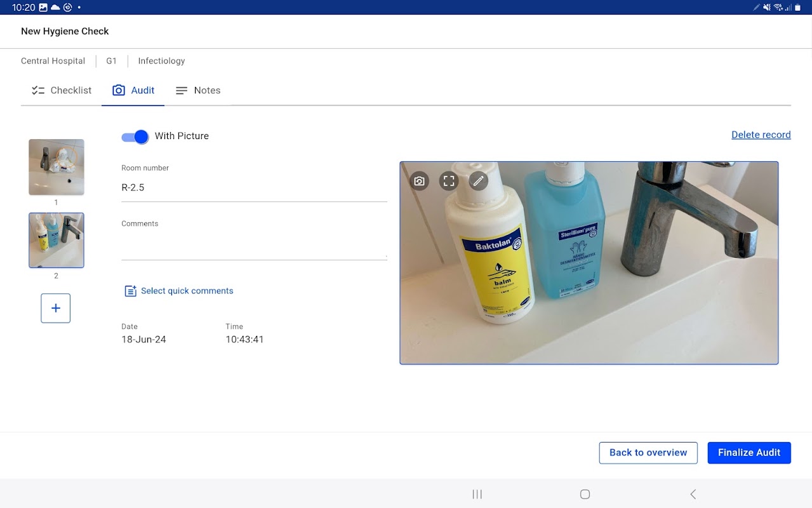Click the quick comments note icon
The image size is (812, 508).
[x=130, y=291]
